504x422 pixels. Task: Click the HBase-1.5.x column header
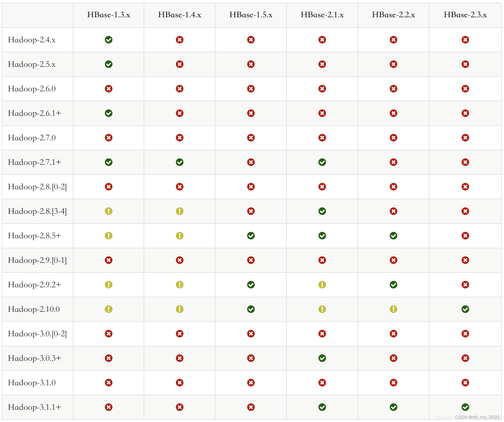pos(251,15)
